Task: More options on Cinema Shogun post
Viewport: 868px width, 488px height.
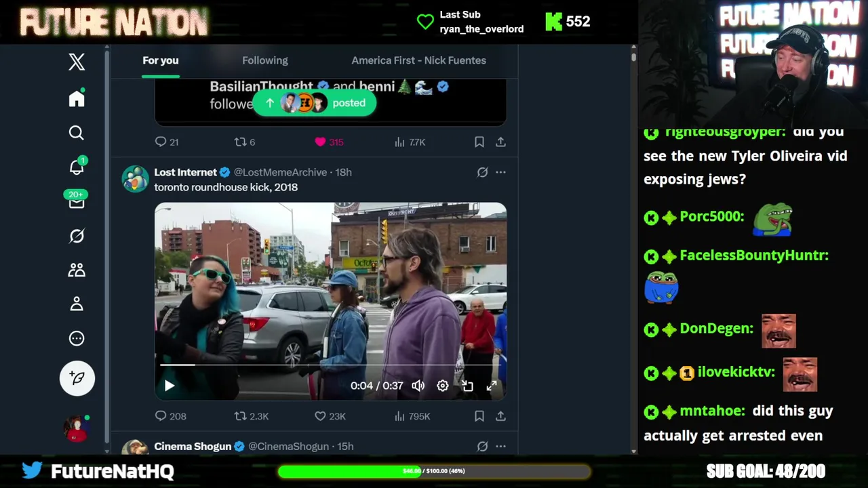Action: [500, 446]
